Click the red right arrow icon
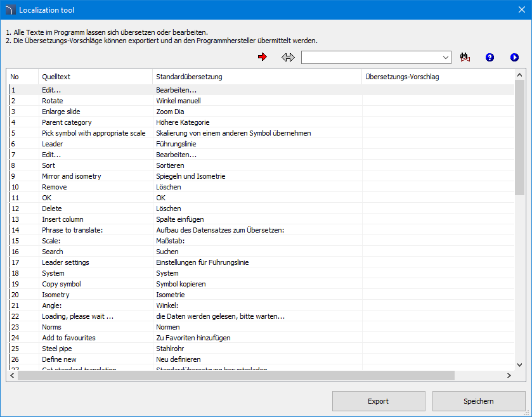 coord(263,58)
